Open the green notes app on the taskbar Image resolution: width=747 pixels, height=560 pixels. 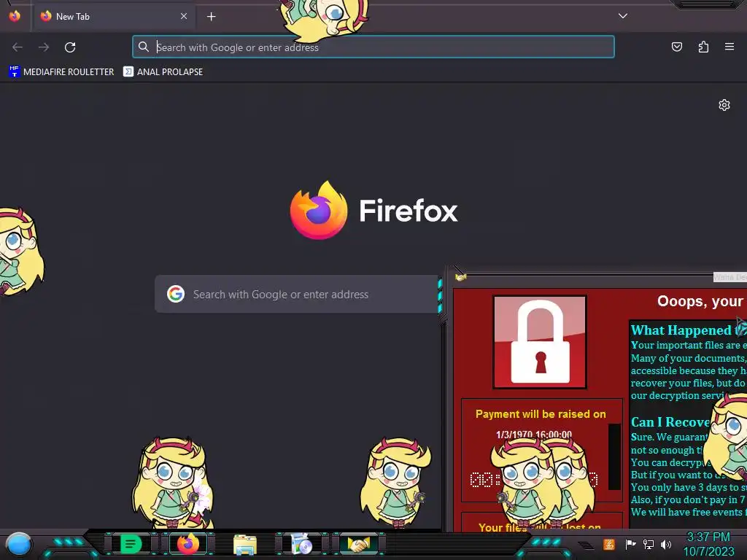tap(131, 544)
